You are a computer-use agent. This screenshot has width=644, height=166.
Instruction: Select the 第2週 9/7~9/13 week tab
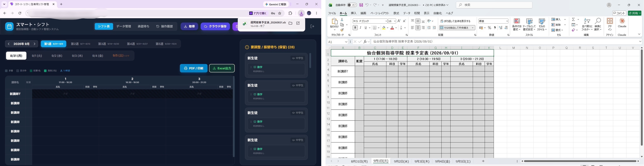[80, 44]
